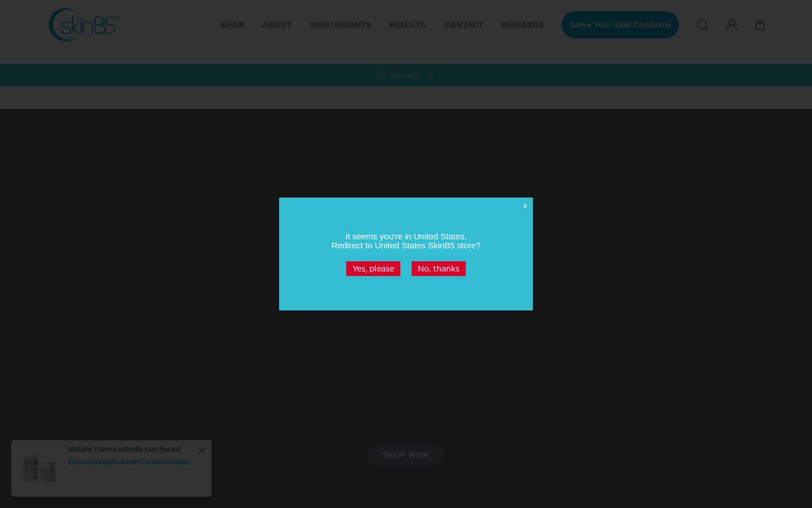Open the RESULTS menu item
Image resolution: width=812 pixels, height=508 pixels.
click(407, 25)
